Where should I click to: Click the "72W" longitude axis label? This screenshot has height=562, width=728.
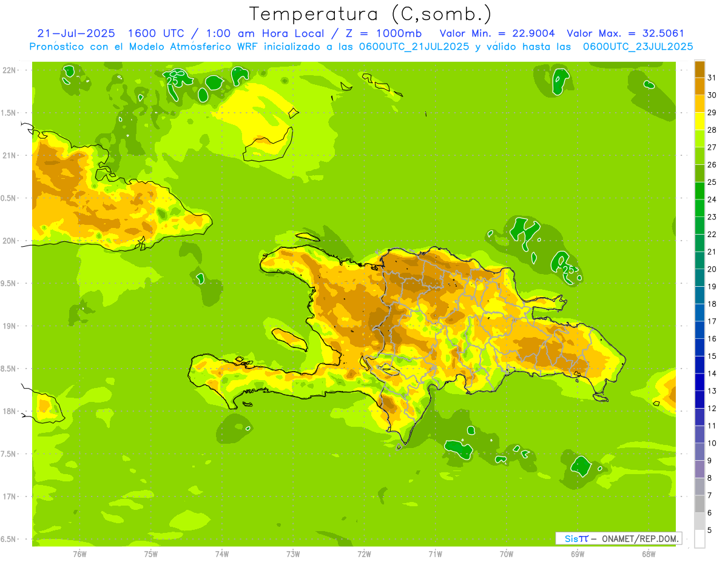tap(364, 554)
